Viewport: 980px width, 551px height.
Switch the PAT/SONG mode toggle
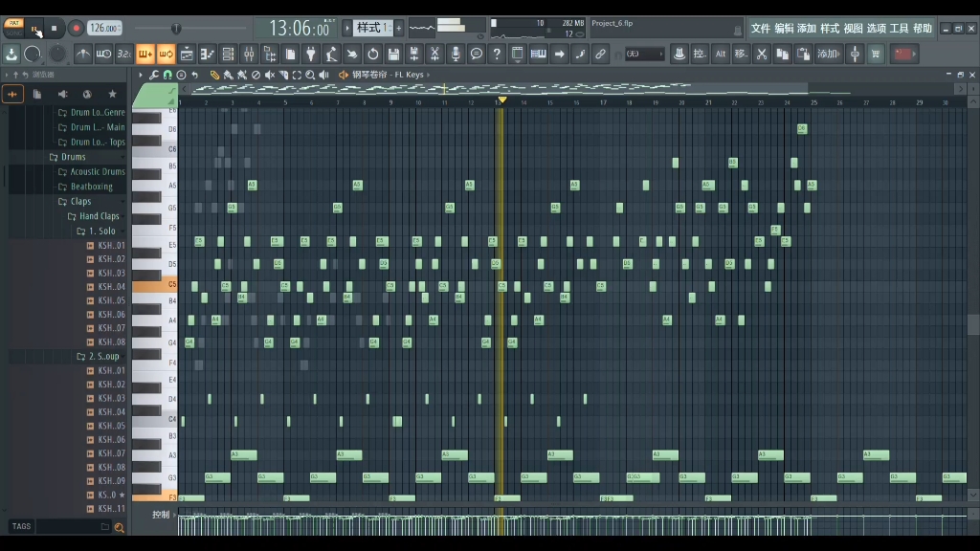pyautogui.click(x=13, y=28)
